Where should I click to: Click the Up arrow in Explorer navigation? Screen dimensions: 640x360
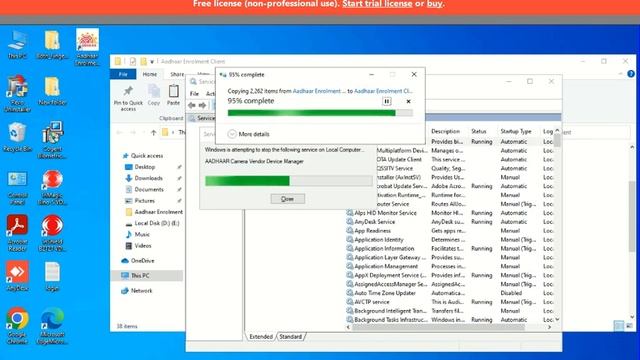pyautogui.click(x=153, y=132)
